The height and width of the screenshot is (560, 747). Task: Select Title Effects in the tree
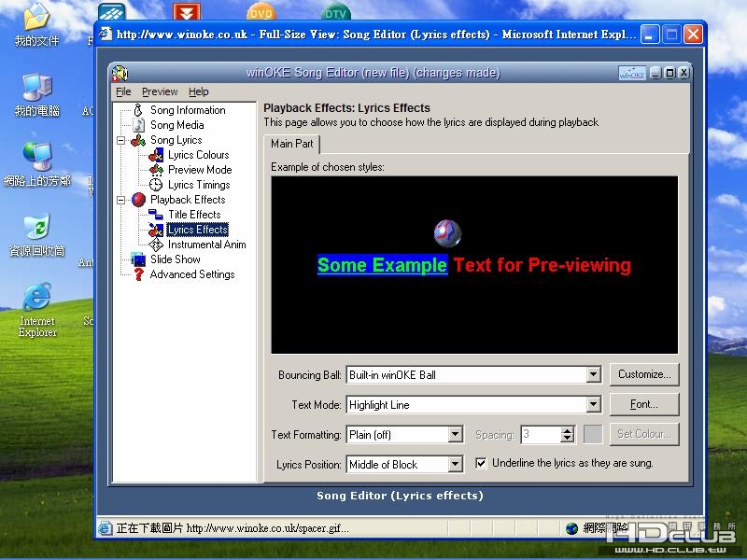tap(194, 215)
